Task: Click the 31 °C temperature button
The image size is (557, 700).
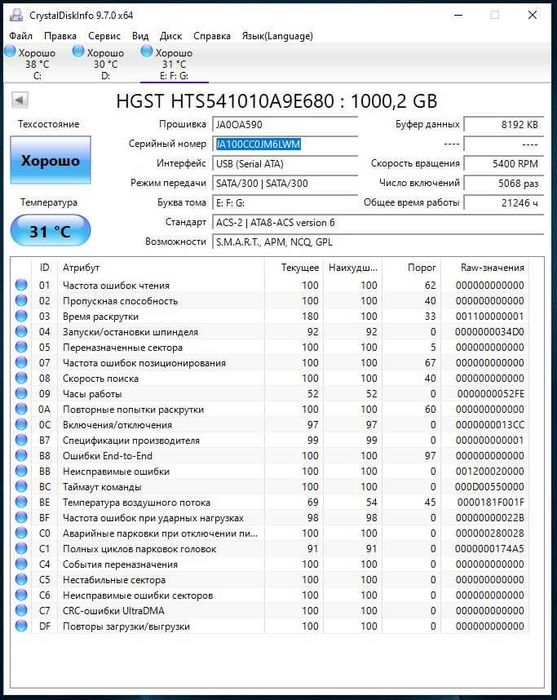Action: 50,231
